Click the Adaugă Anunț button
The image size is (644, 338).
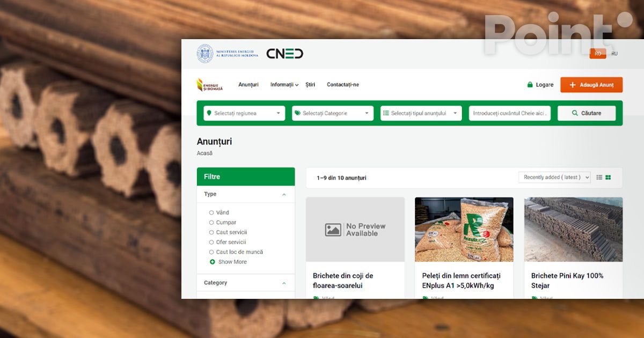[x=591, y=85]
